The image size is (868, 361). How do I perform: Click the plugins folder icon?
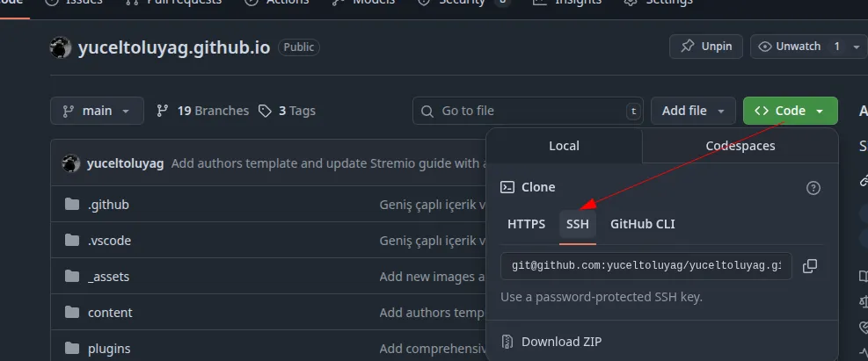(72, 349)
